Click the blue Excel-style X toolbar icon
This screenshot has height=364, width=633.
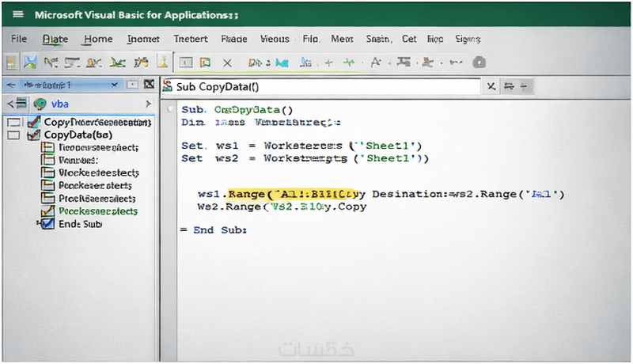click(30, 63)
